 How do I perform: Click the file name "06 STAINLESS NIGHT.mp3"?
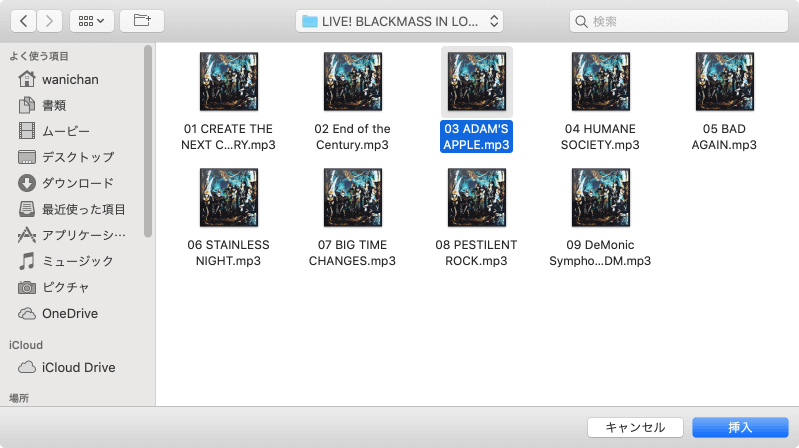click(x=228, y=253)
